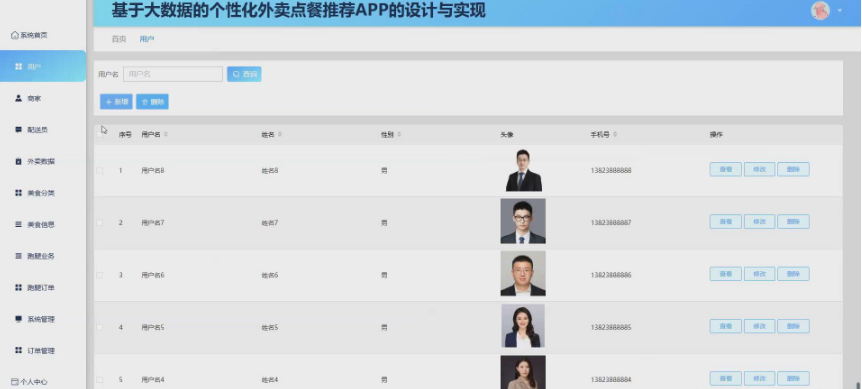The image size is (862, 389).
Task: Tick the checkbox for row 用户名4
Action: [100, 380]
